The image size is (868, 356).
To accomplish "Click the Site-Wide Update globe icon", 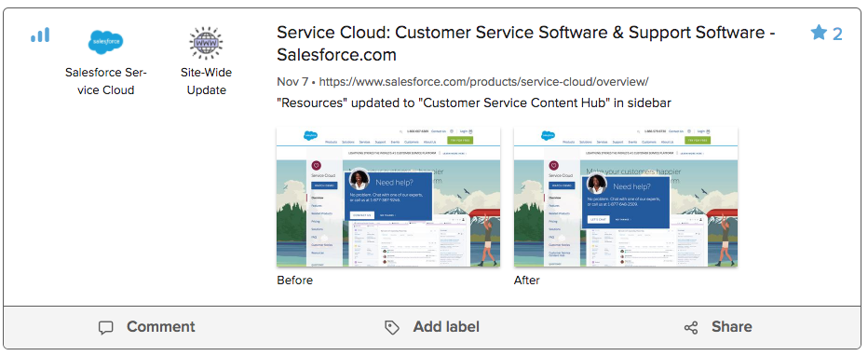I will tap(206, 43).
